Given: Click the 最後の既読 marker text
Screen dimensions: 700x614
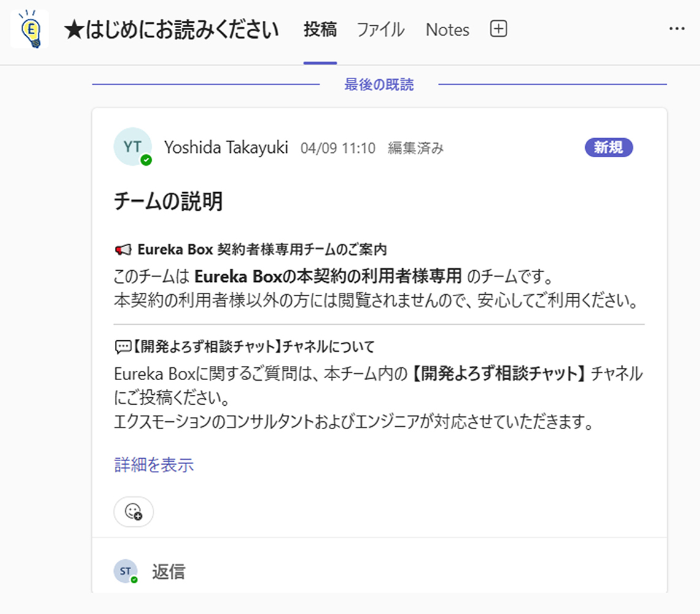Looking at the screenshot, I should 379,84.
